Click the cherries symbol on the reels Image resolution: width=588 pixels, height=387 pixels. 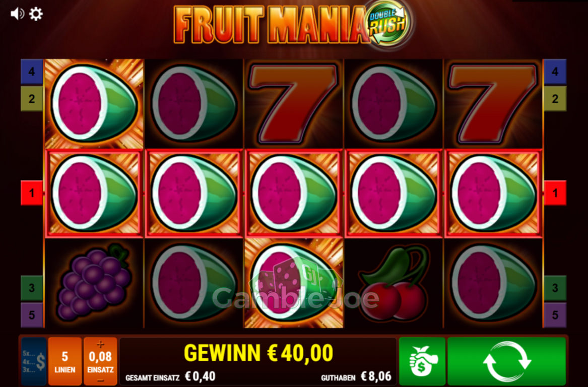(x=394, y=283)
